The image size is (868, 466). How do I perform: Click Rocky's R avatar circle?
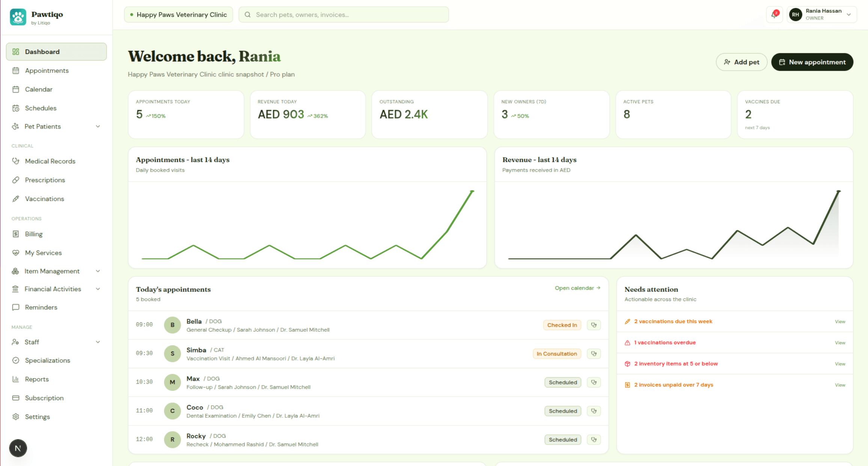(x=172, y=439)
